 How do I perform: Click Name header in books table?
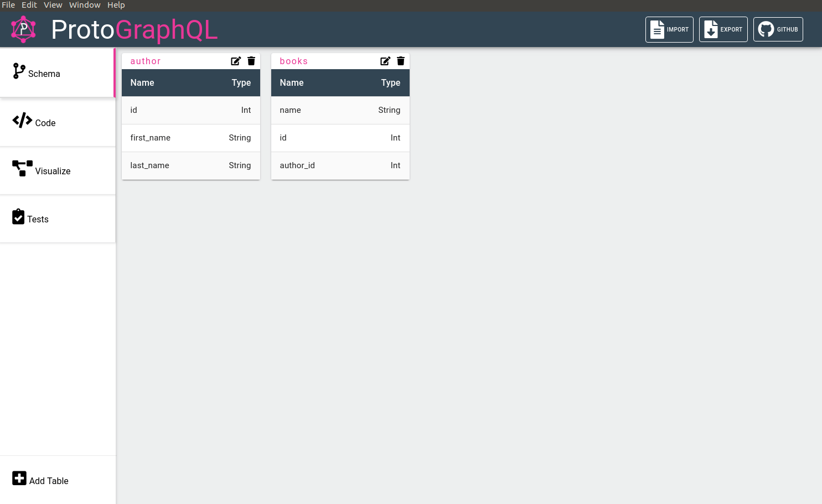point(292,82)
